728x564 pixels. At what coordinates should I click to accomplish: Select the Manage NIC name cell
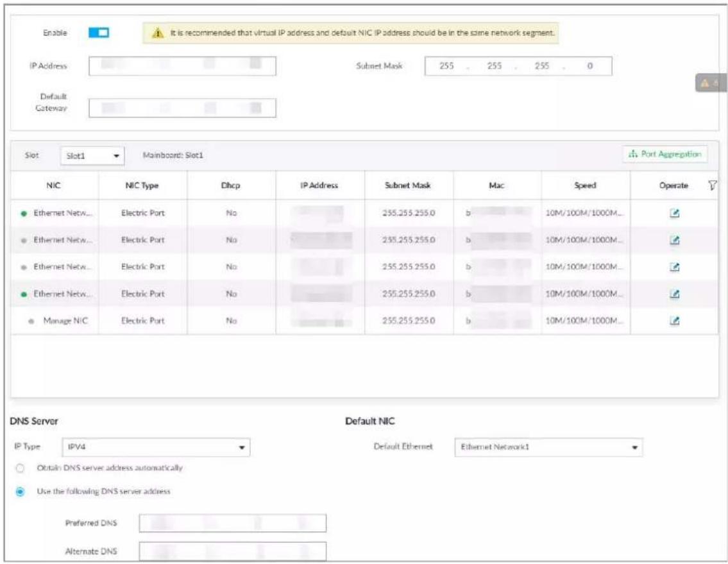(65, 321)
